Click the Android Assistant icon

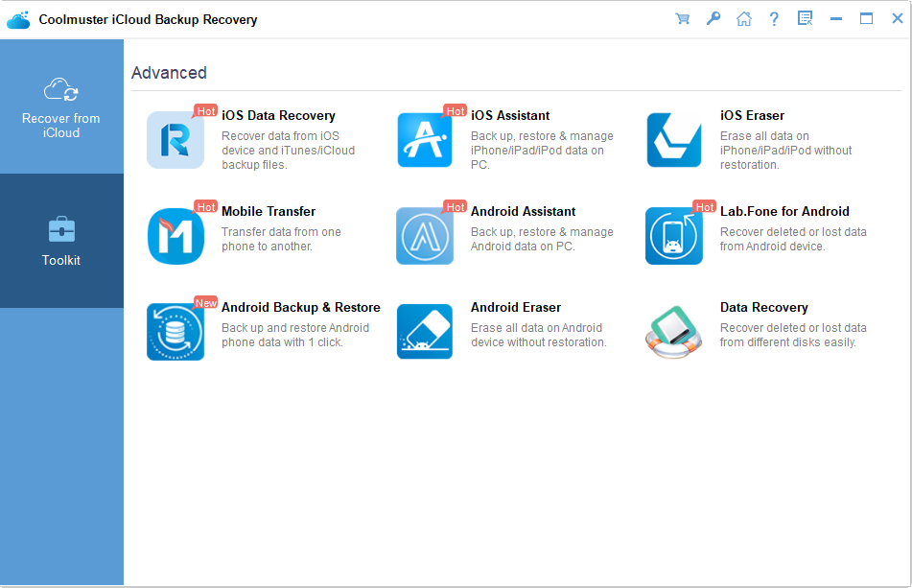(x=425, y=236)
